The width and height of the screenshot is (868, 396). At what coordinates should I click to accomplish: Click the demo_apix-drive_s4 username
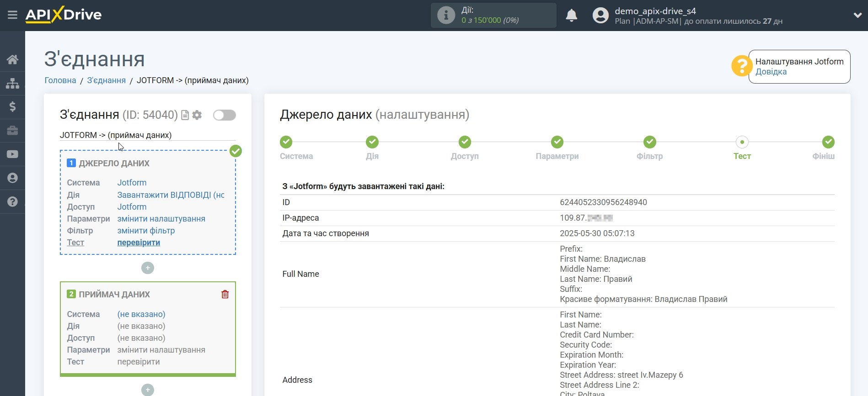[655, 11]
